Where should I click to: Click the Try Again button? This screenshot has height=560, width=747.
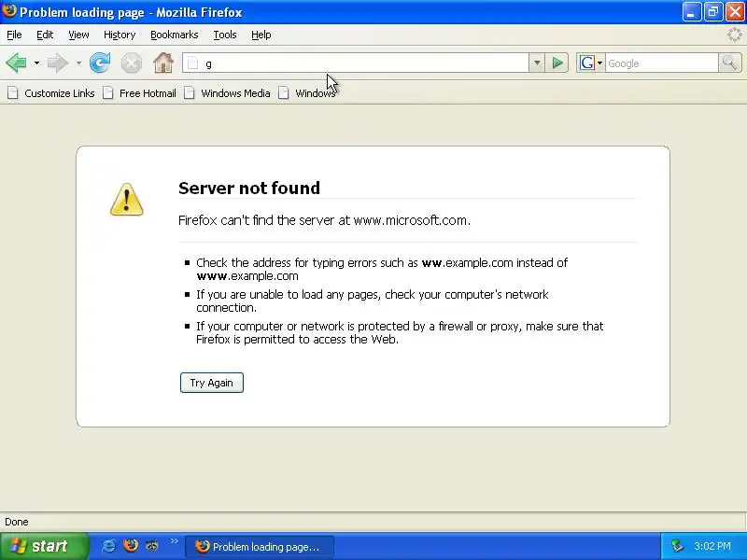(212, 383)
